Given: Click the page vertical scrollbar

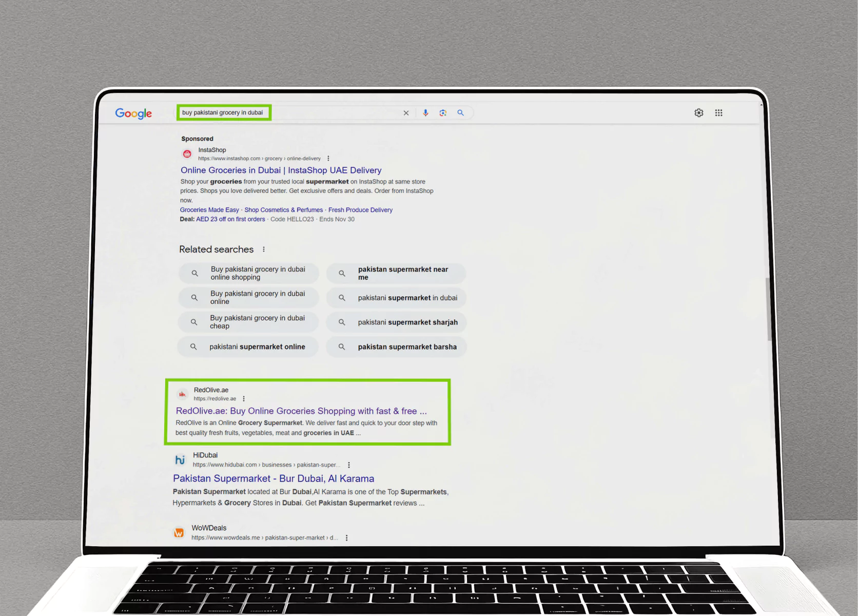Looking at the screenshot, I should click(x=769, y=308).
